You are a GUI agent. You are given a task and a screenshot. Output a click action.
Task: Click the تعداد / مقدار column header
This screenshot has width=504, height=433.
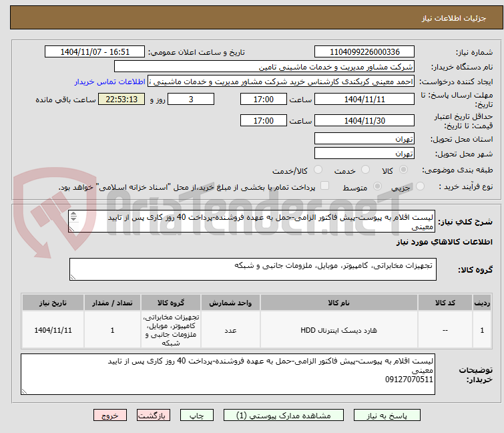113,303
